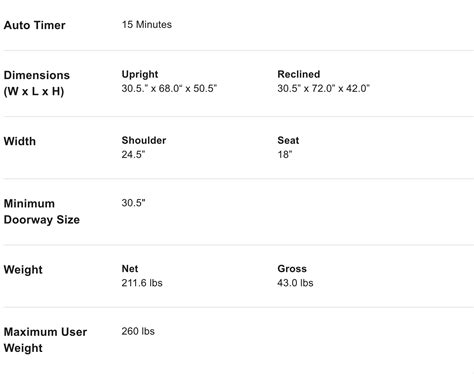Click the Minimum Doorway Size label
Screen dimensions: 474x374
coord(42,212)
